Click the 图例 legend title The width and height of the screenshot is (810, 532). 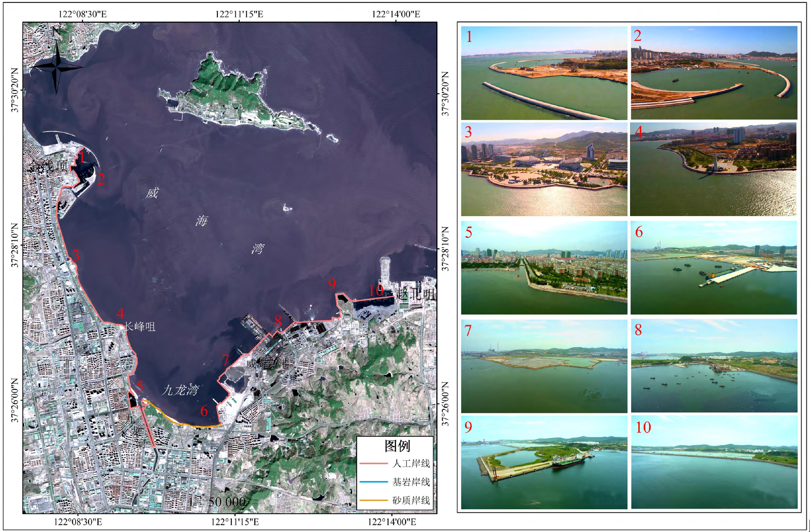pos(397,446)
